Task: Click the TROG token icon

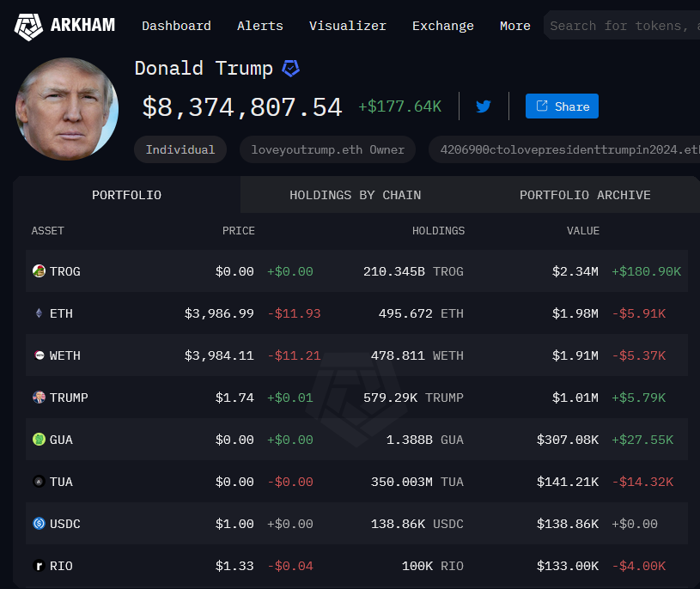Action: tap(39, 270)
